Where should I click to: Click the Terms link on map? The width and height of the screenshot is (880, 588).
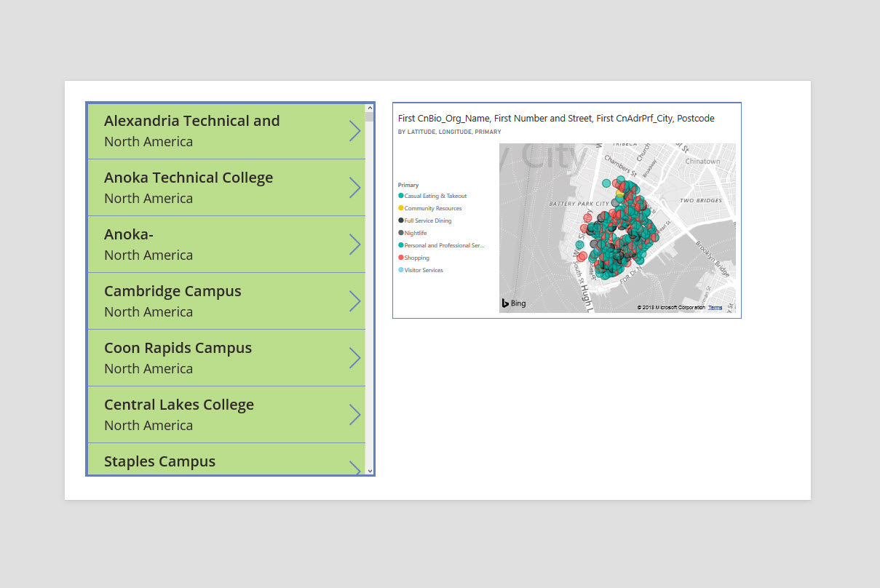(715, 308)
